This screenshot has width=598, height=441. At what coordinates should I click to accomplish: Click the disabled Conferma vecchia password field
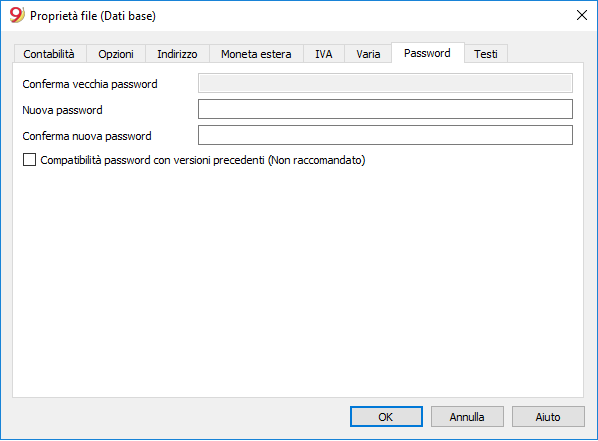(x=385, y=83)
